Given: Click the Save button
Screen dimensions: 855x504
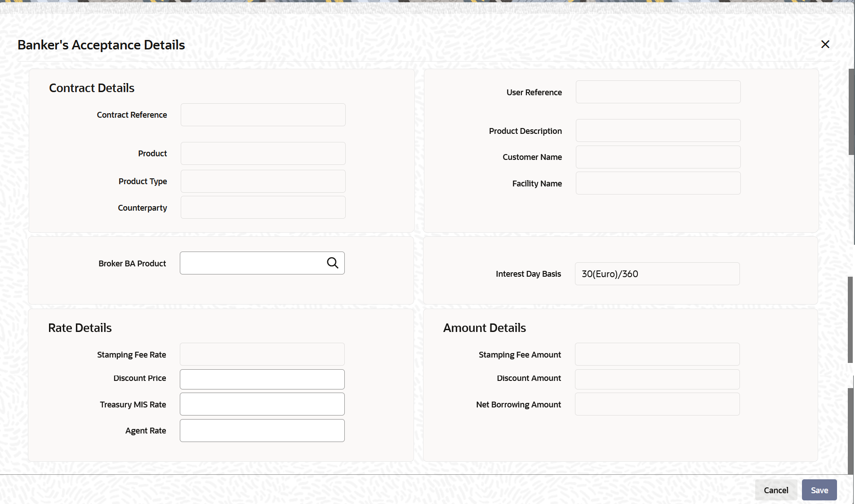Looking at the screenshot, I should pyautogui.click(x=819, y=490).
